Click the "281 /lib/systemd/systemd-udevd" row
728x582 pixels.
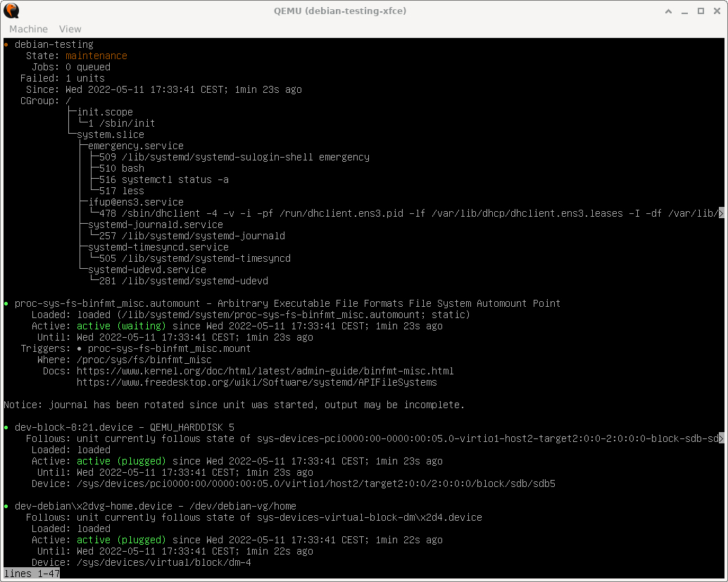[x=184, y=281]
